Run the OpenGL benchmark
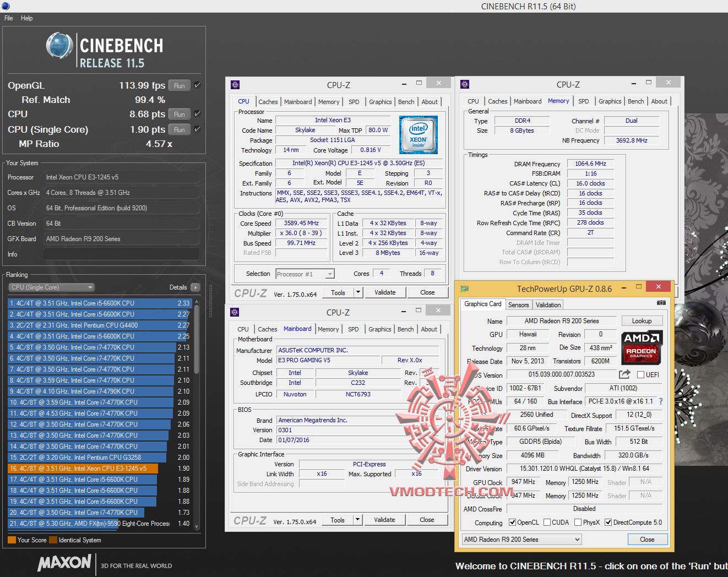 click(180, 85)
